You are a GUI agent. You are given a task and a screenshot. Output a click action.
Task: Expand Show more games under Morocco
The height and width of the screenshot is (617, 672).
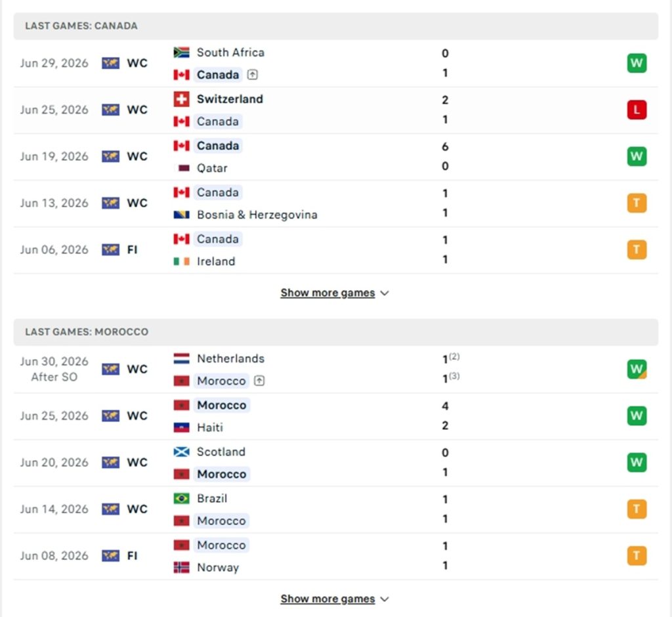pos(335,599)
